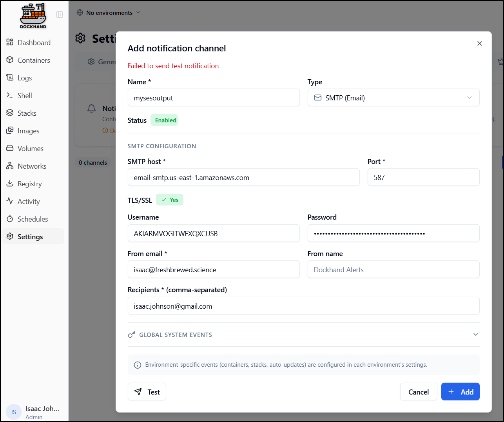Image resolution: width=504 pixels, height=422 pixels.
Task: Collapse the sidebar with the panel icon
Action: [60, 15]
